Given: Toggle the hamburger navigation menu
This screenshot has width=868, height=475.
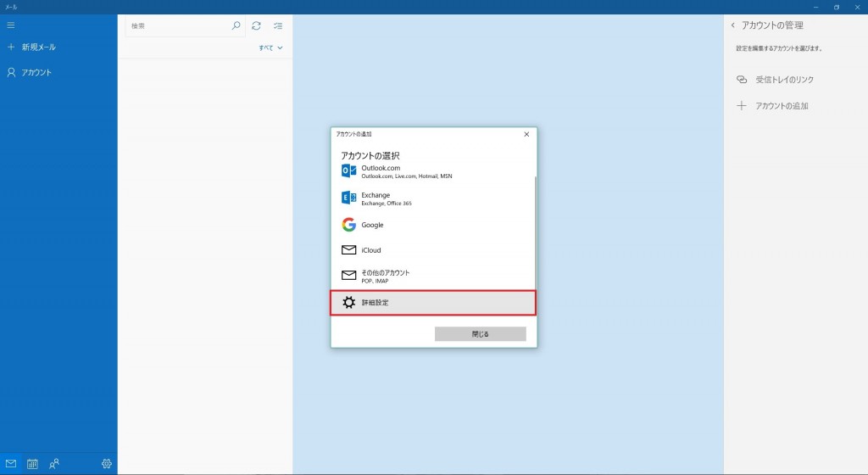Looking at the screenshot, I should 11,25.
